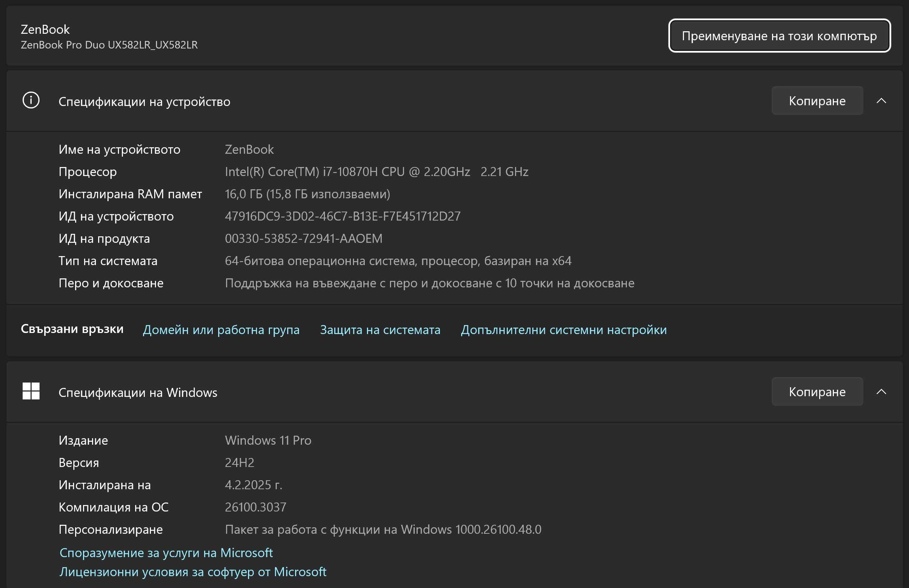Viewport: 909px width, 588px height.
Task: Click the Име на устройството label
Action: coord(120,149)
